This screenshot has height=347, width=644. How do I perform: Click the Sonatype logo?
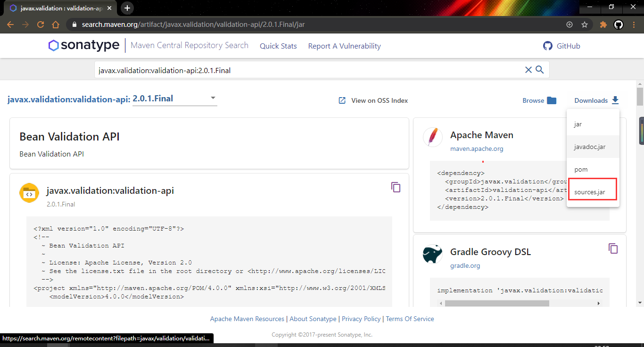84,45
